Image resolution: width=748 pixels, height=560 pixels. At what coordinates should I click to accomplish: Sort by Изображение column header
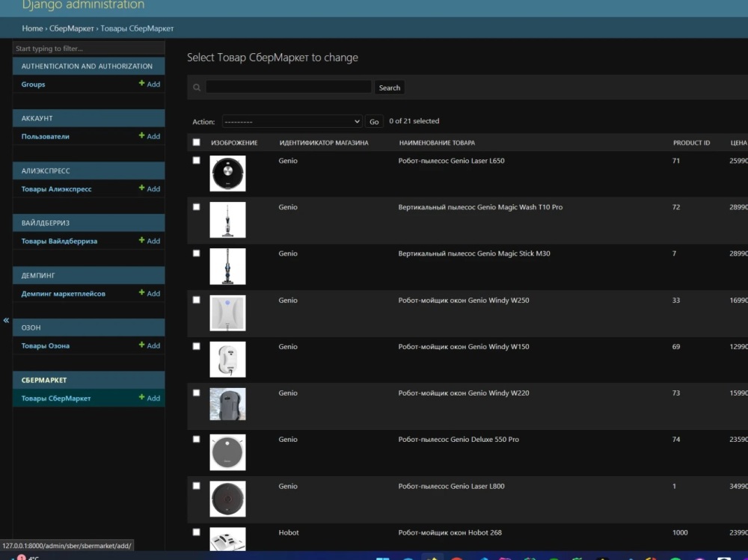tap(234, 143)
